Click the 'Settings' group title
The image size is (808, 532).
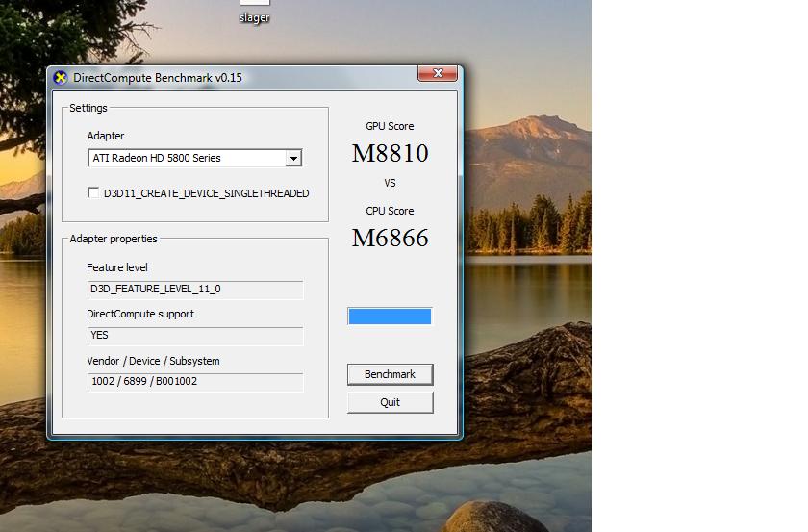[88, 108]
